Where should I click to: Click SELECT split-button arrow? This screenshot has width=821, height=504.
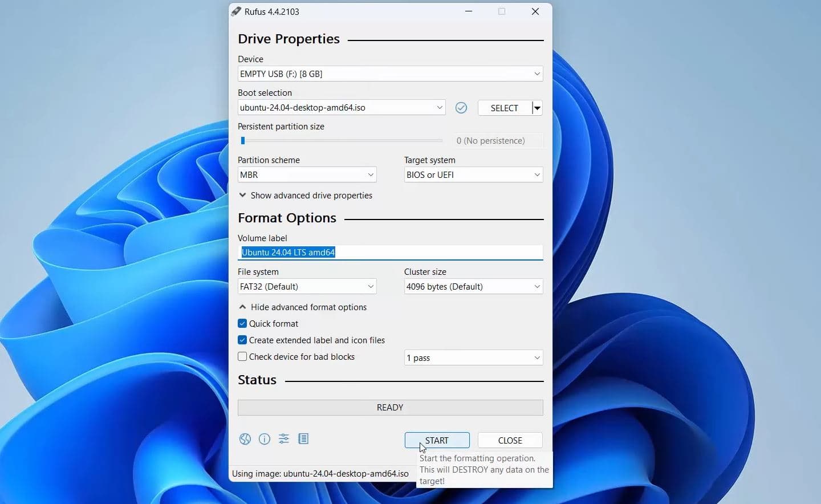click(x=537, y=108)
